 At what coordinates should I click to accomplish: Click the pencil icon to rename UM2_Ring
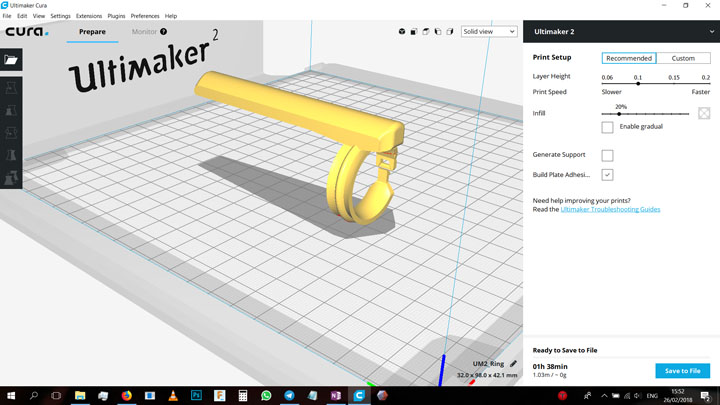tap(513, 364)
